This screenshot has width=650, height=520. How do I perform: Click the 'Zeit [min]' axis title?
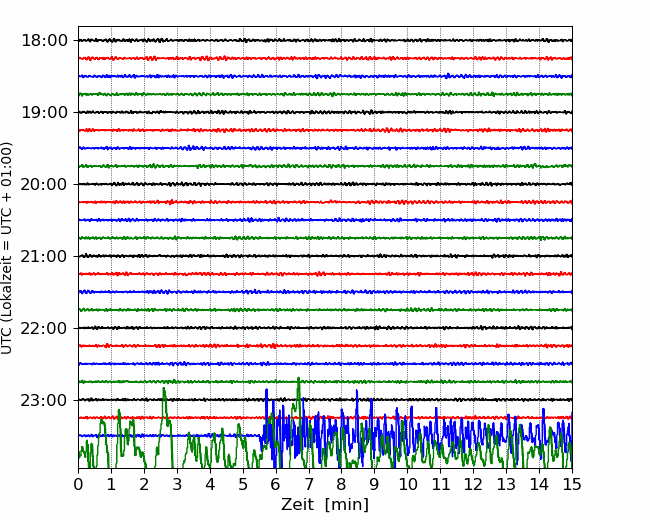tap(325, 505)
